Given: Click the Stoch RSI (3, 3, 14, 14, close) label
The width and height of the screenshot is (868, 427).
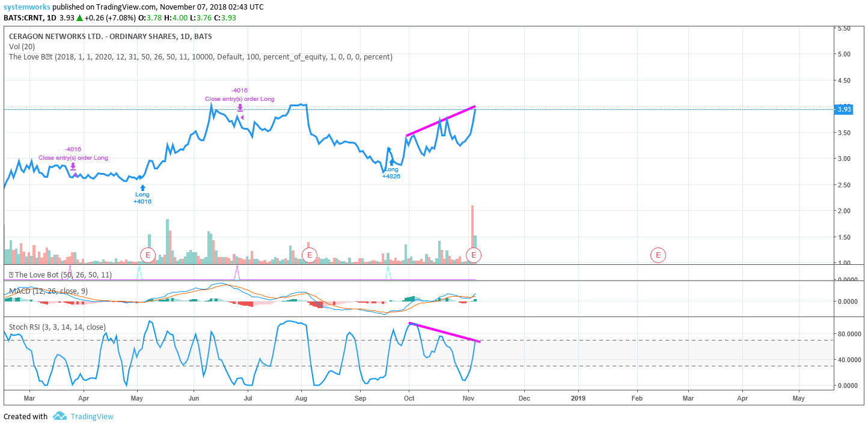Looking at the screenshot, I should pyautogui.click(x=57, y=327).
